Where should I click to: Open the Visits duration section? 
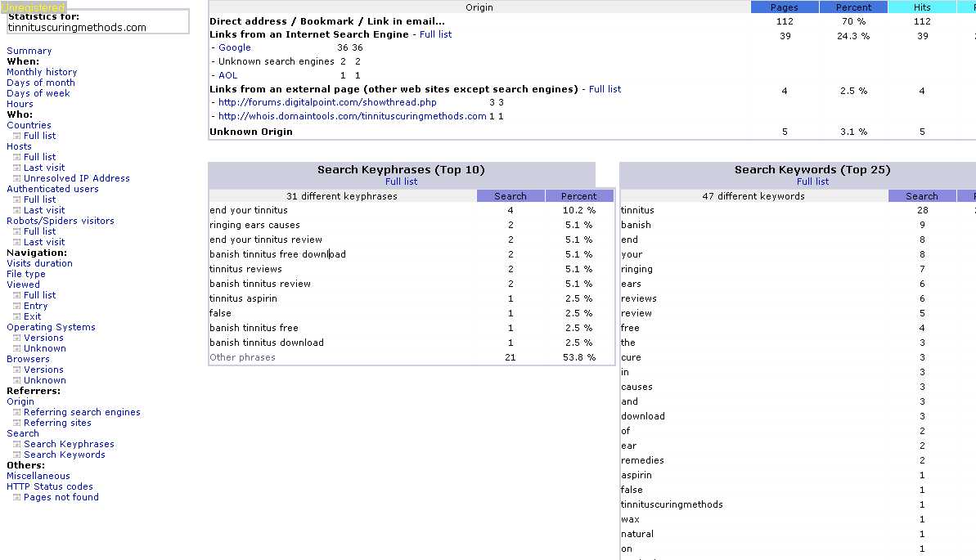(39, 263)
